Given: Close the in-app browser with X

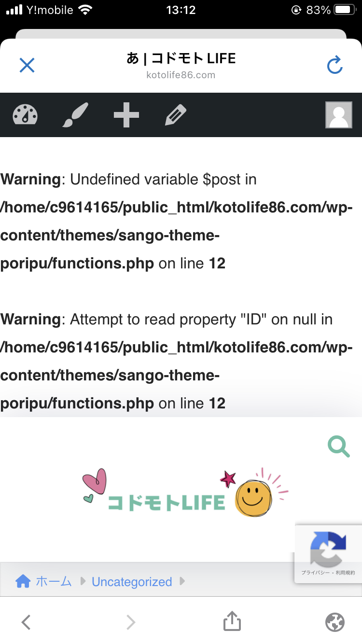Looking at the screenshot, I should point(27,65).
